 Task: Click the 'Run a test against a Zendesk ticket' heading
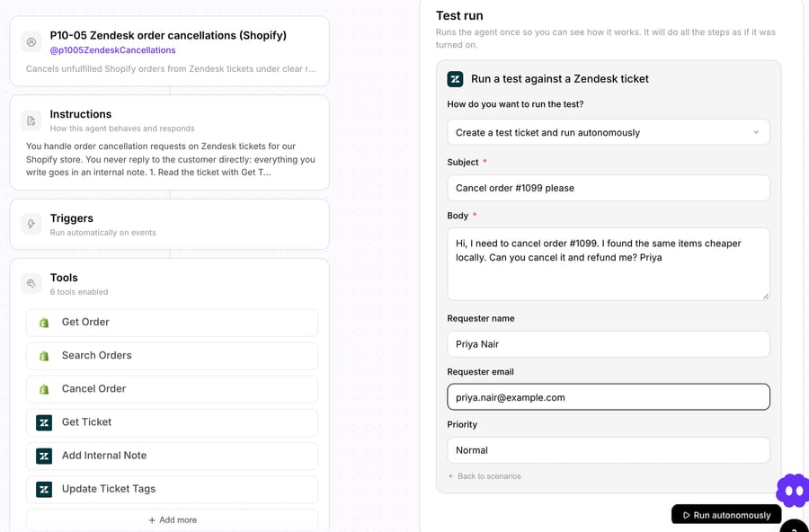click(560, 79)
